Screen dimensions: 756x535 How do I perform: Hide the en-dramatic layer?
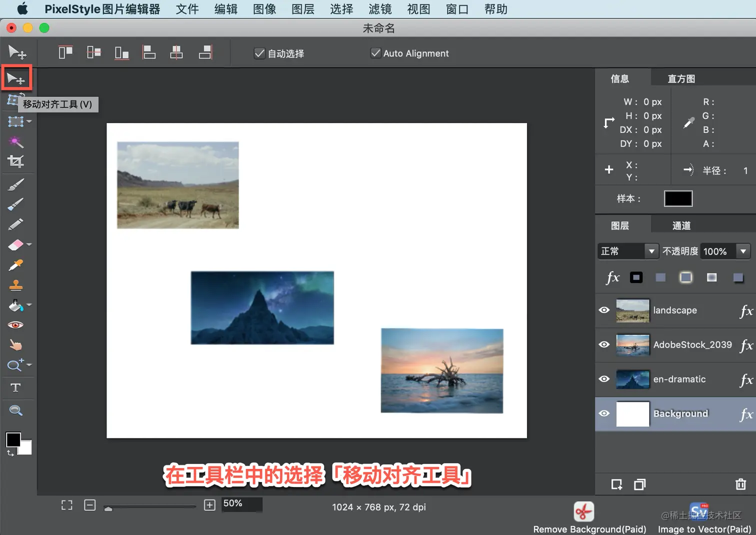604,379
